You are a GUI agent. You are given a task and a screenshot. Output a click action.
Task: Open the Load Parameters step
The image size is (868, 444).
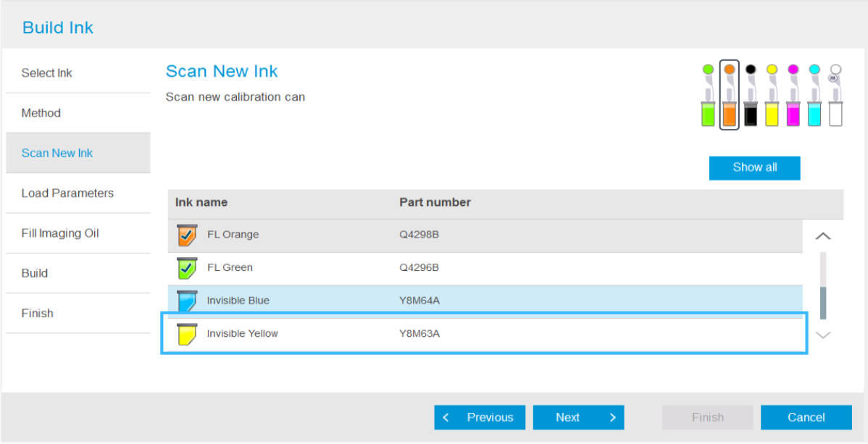tap(78, 193)
